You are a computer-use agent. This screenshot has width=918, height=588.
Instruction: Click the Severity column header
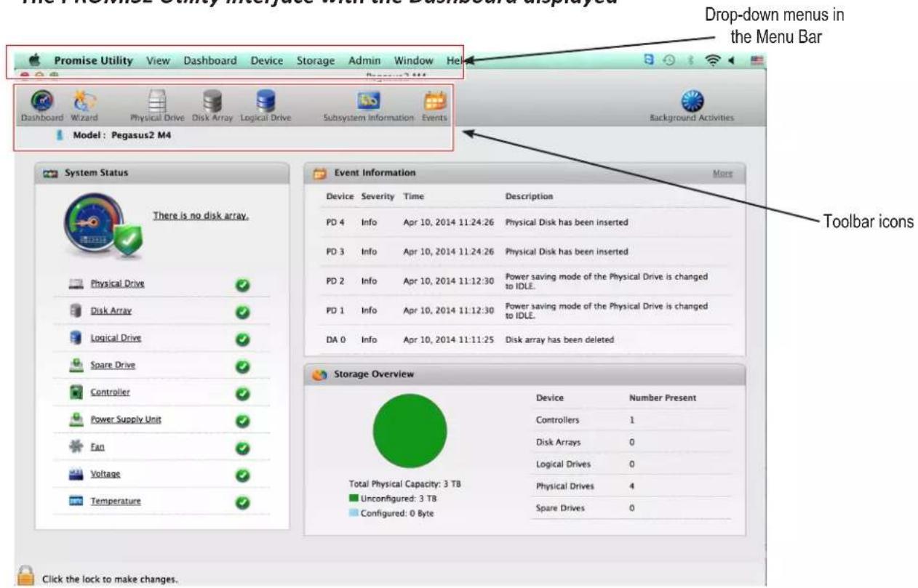pos(378,197)
